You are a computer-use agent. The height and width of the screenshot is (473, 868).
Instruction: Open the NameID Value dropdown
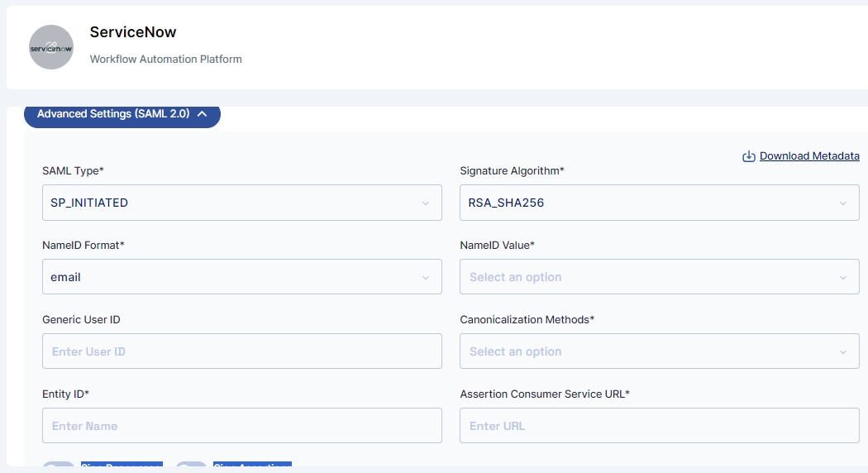coord(660,277)
